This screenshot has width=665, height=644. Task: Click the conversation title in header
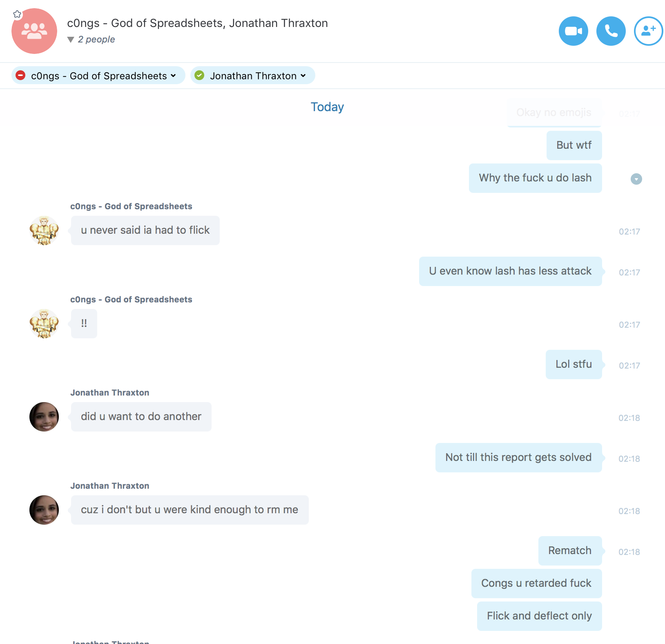coord(197,23)
